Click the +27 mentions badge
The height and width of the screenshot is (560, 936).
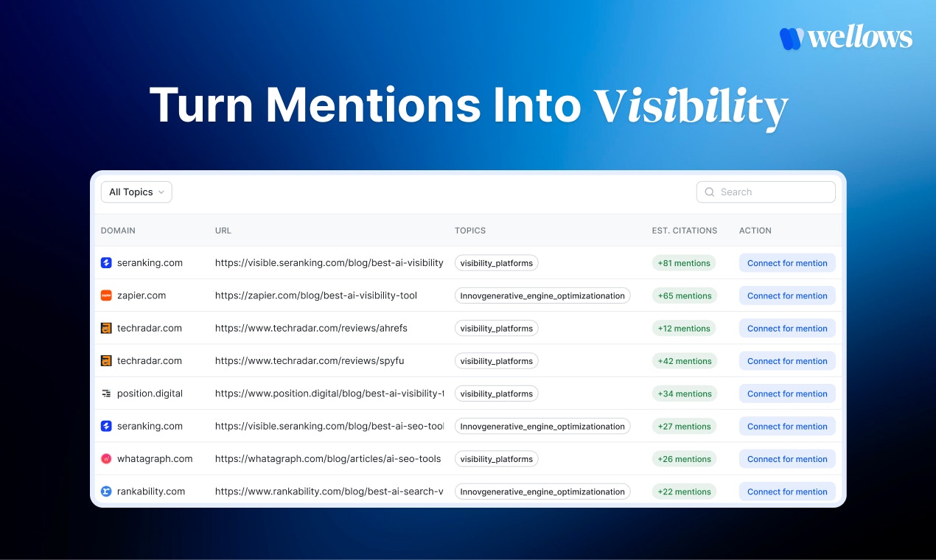click(684, 427)
